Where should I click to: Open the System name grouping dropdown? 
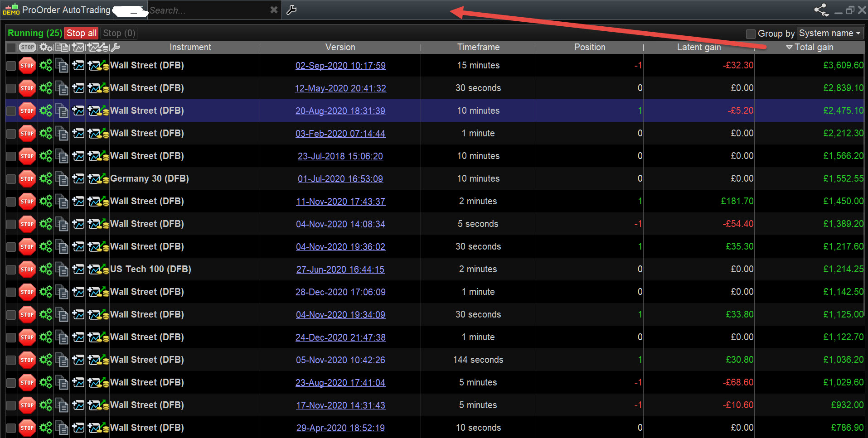[x=830, y=33]
